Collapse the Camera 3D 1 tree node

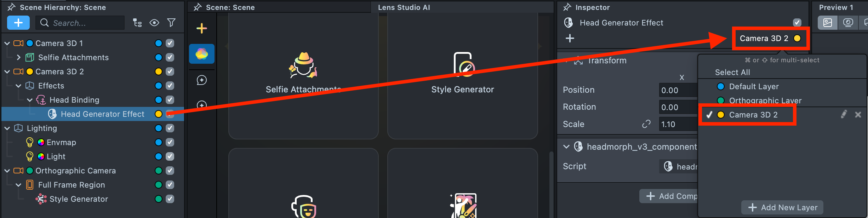coord(7,43)
